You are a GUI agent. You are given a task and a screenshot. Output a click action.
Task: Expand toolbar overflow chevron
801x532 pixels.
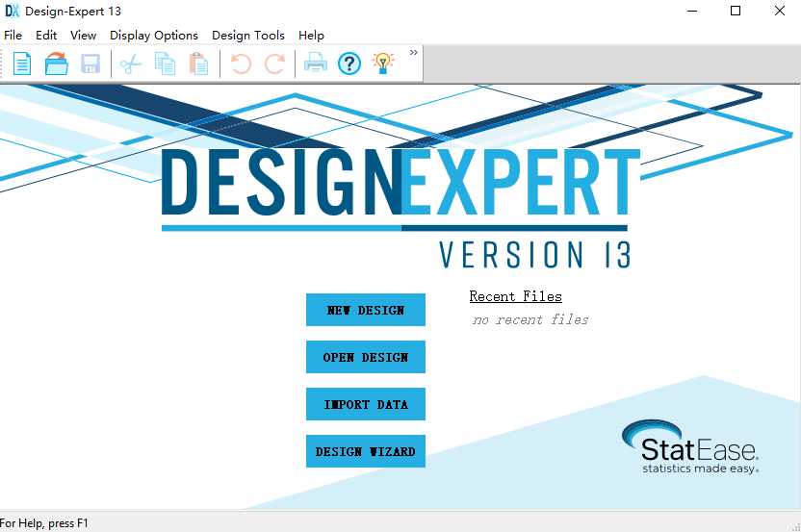pyautogui.click(x=414, y=52)
